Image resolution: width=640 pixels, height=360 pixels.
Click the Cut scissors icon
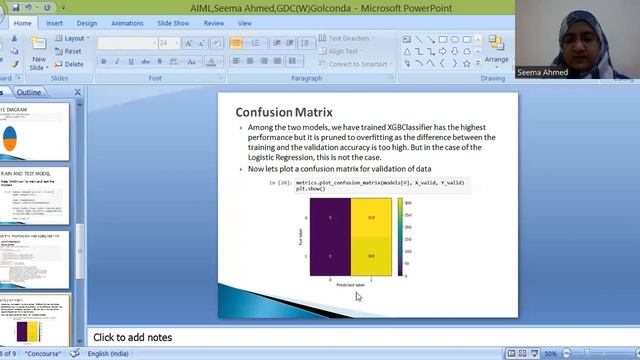tap(14, 38)
